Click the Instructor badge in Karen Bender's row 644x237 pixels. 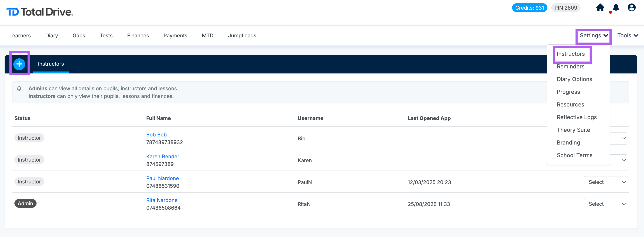[x=29, y=160]
